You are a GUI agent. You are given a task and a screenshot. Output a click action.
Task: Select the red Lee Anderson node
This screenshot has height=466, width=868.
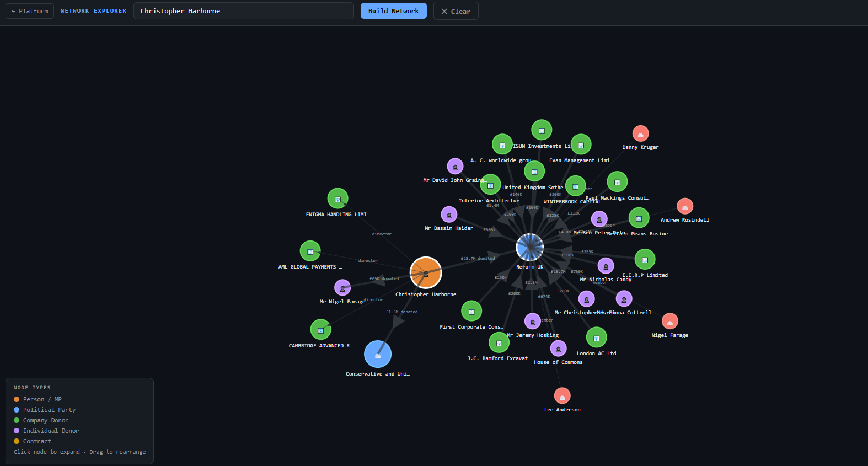click(562, 395)
